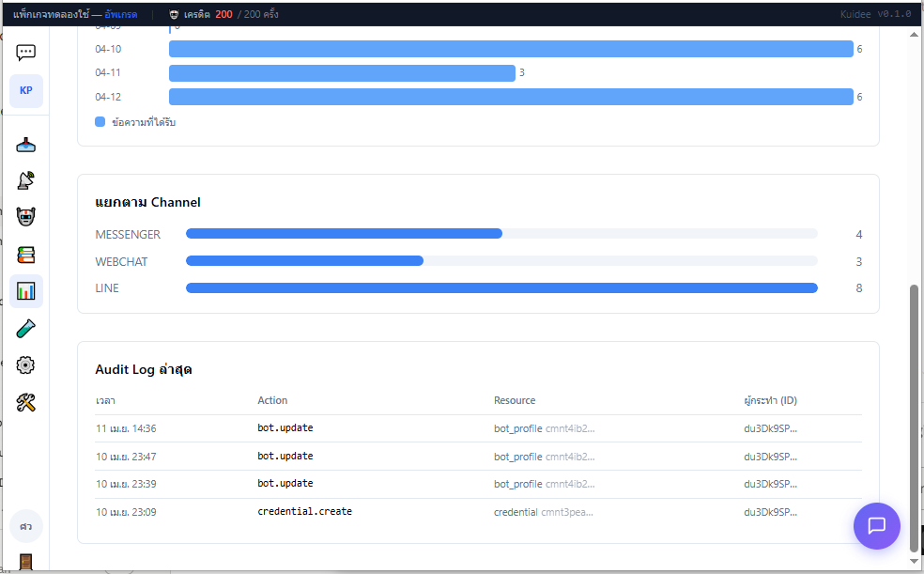The height and width of the screenshot is (574, 924).
Task: Select the KP workspace avatar
Action: (26, 91)
